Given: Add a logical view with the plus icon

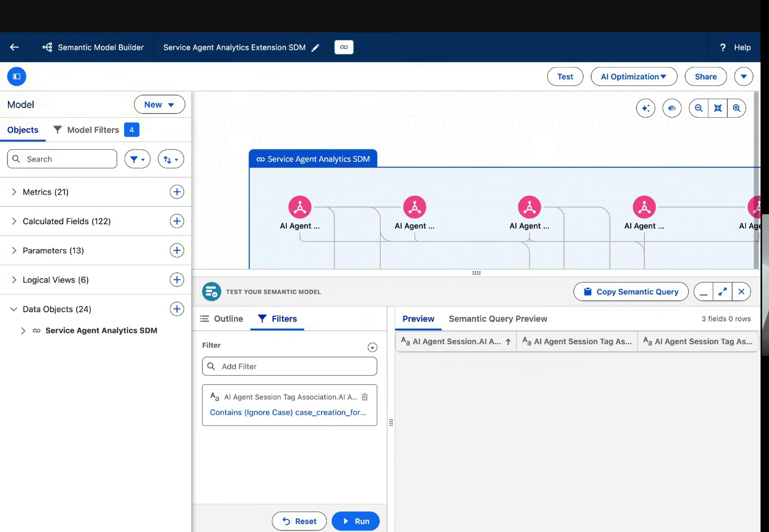Looking at the screenshot, I should (x=177, y=280).
